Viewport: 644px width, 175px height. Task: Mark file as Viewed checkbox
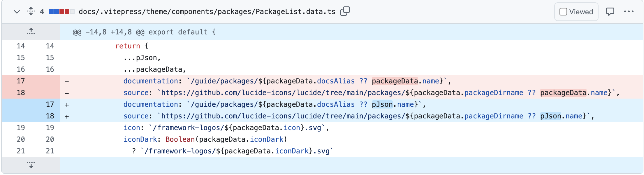pyautogui.click(x=563, y=12)
